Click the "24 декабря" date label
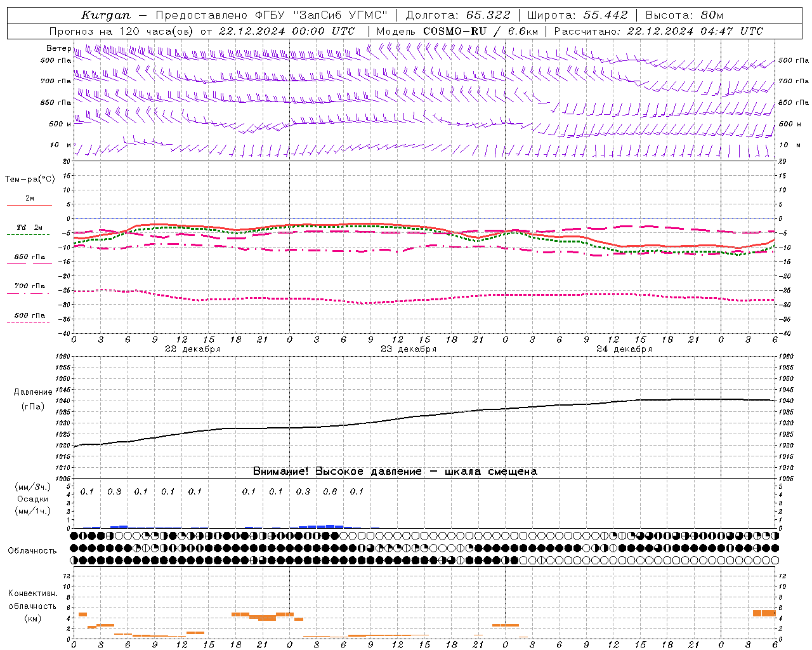The height and width of the screenshot is (650, 812). (x=624, y=349)
